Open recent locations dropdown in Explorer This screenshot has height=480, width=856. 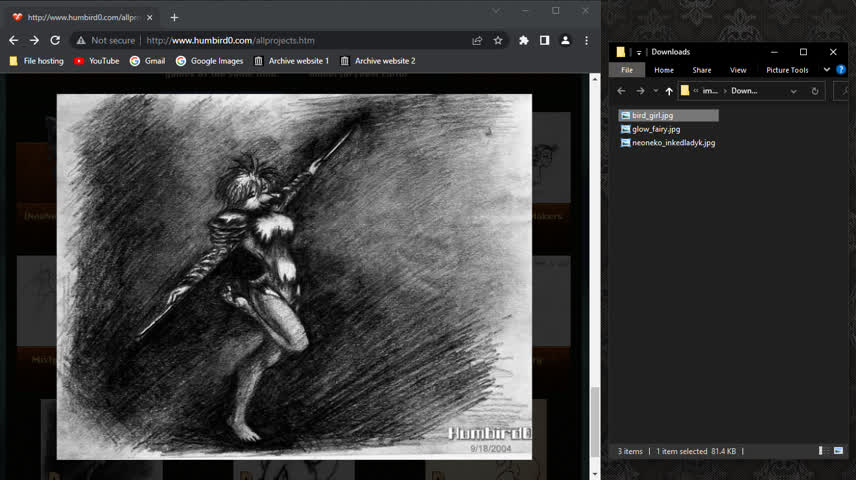655,91
